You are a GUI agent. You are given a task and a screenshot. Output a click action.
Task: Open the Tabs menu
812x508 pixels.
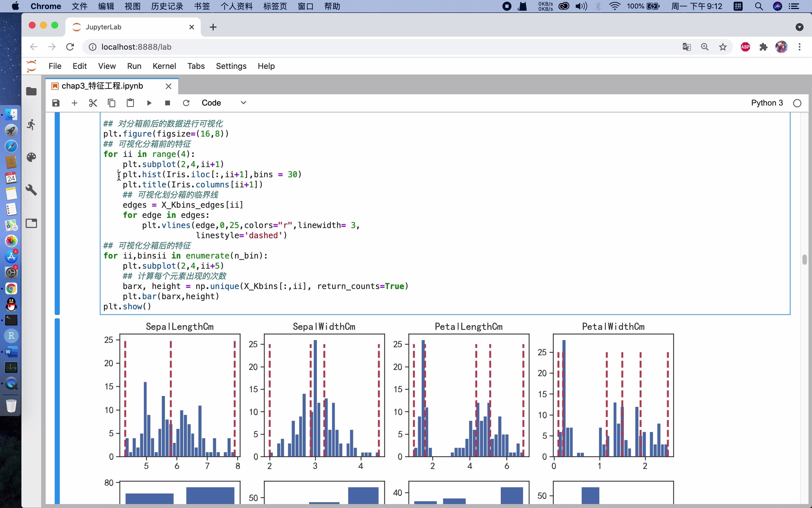pos(196,66)
